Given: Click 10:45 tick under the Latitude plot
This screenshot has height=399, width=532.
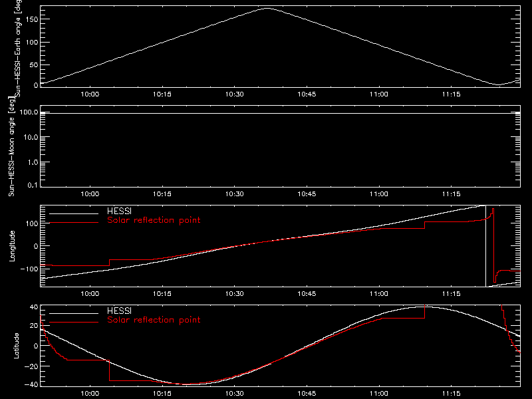Looking at the screenshot, I should click(x=307, y=394).
